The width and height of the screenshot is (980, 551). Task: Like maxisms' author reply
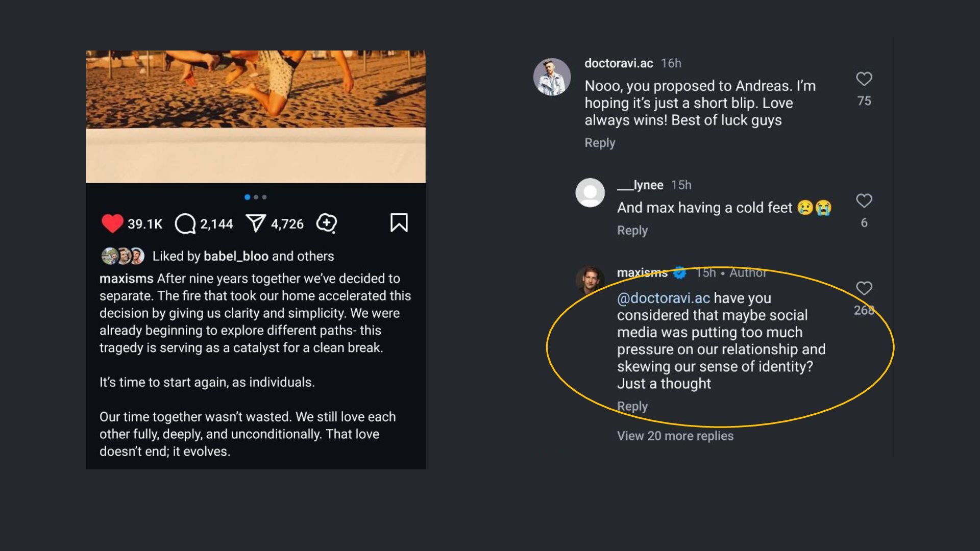[864, 289]
